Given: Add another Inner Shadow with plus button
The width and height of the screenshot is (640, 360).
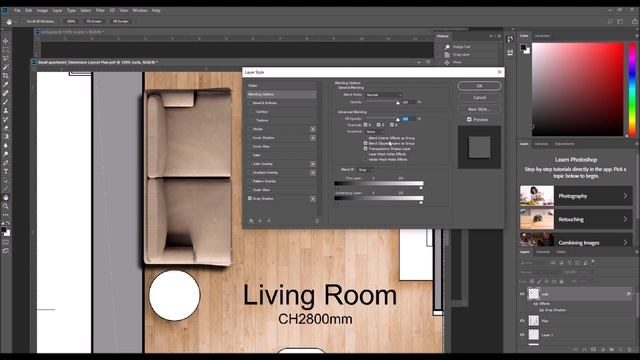Looking at the screenshot, I should [x=313, y=138].
